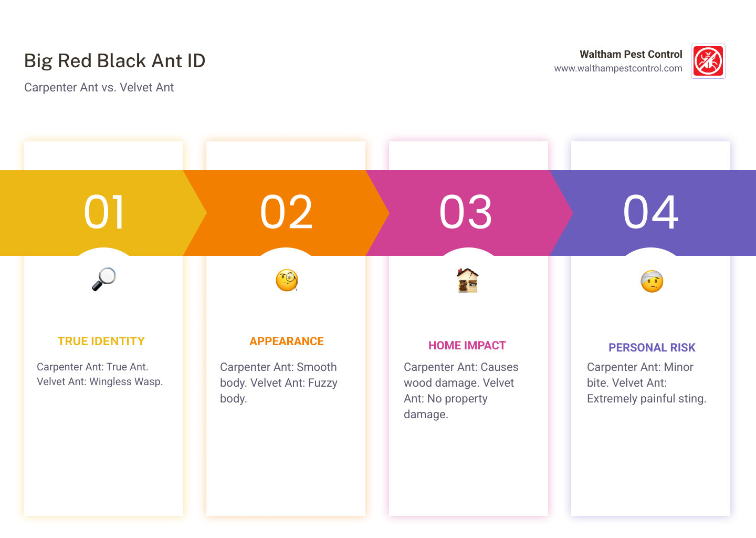756x538 pixels.
Task: Open the www.walthampestcontrol.com link
Action: (618, 68)
